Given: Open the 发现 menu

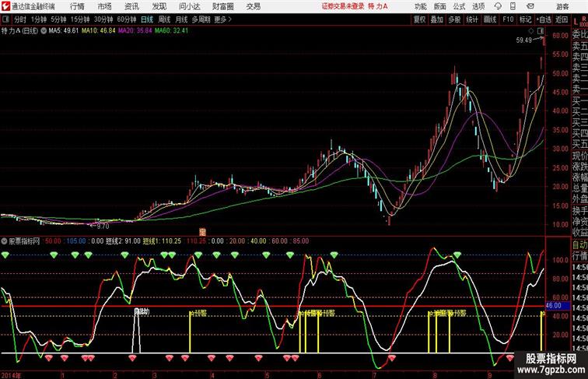Looking at the screenshot, I should (x=159, y=6).
